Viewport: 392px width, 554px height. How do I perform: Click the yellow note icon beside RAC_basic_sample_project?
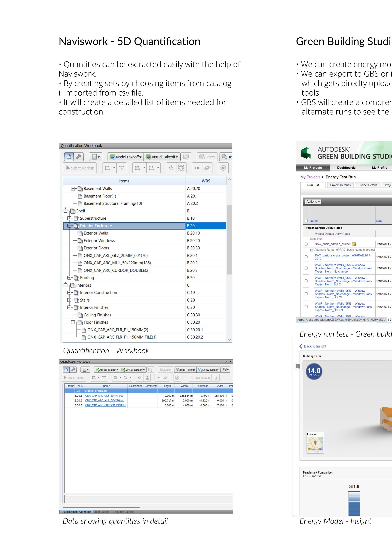click(x=354, y=244)
